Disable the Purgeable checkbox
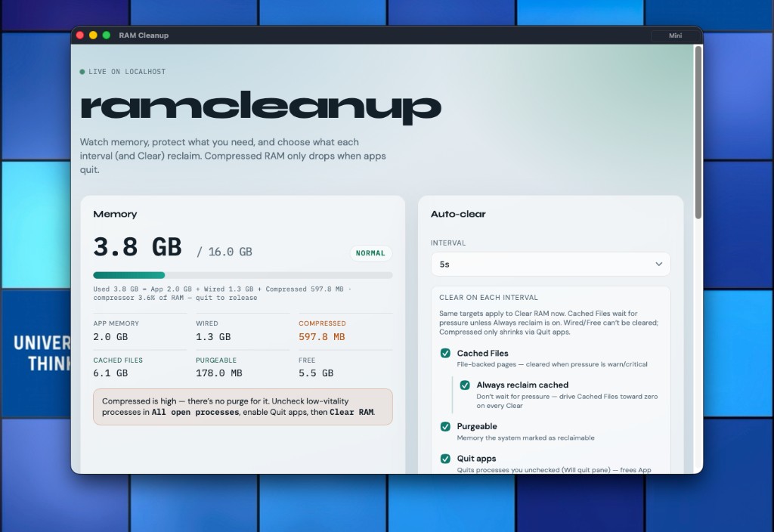Viewport: 774px width, 532px height. point(445,426)
